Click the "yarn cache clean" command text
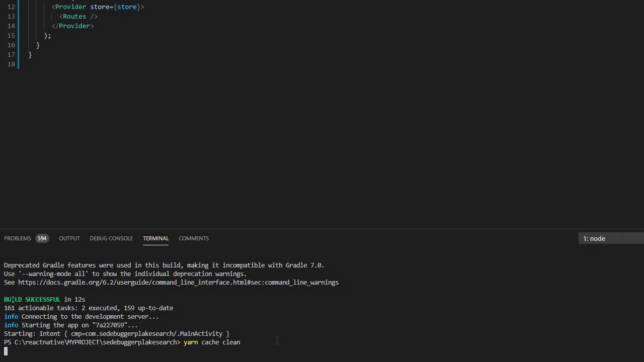The height and width of the screenshot is (362, 644). pyautogui.click(x=212, y=342)
